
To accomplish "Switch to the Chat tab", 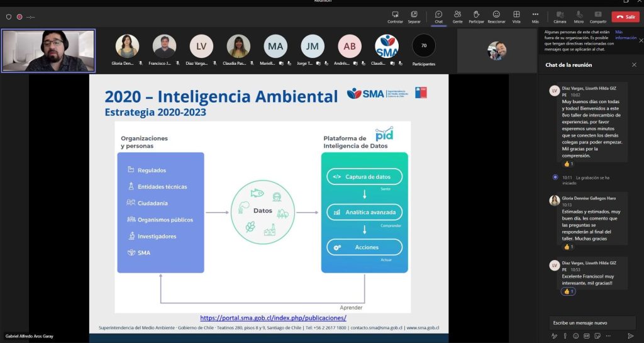I will click(438, 16).
